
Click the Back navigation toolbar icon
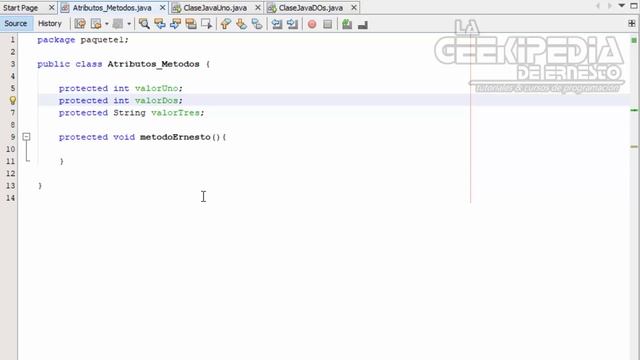96,24
